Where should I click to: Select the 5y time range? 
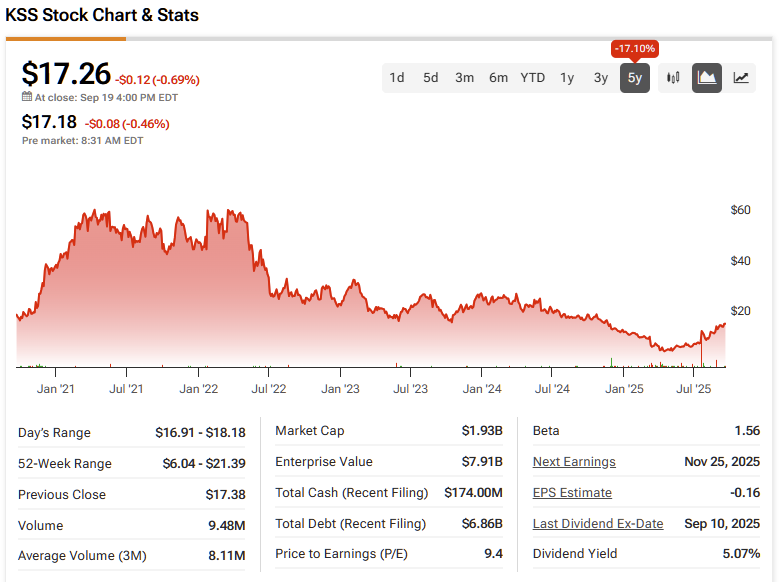[635, 78]
